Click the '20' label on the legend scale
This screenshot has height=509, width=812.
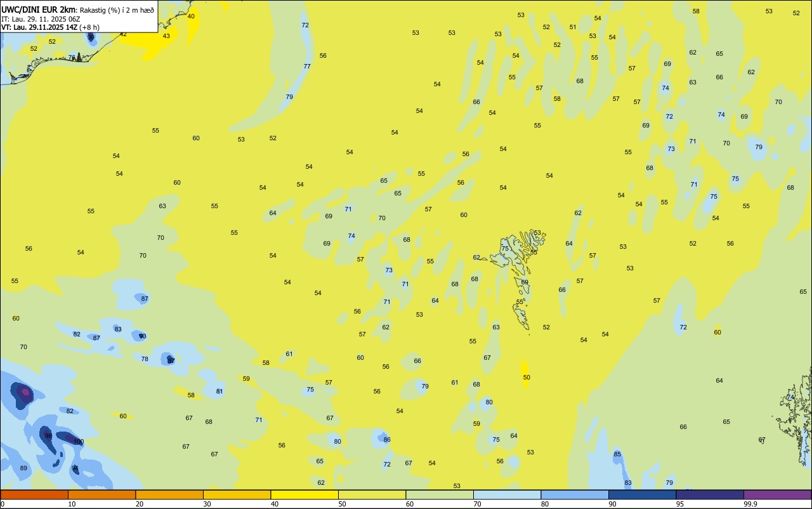point(140,504)
